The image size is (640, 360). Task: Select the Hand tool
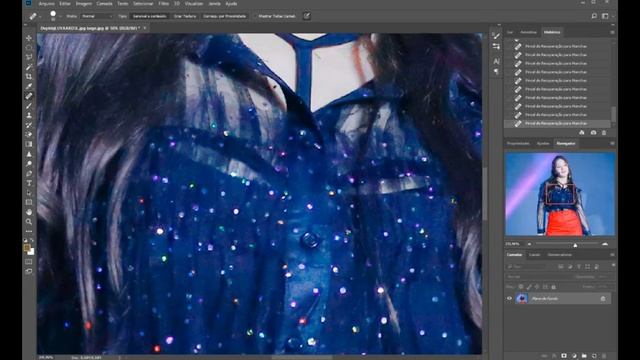[x=29, y=212]
